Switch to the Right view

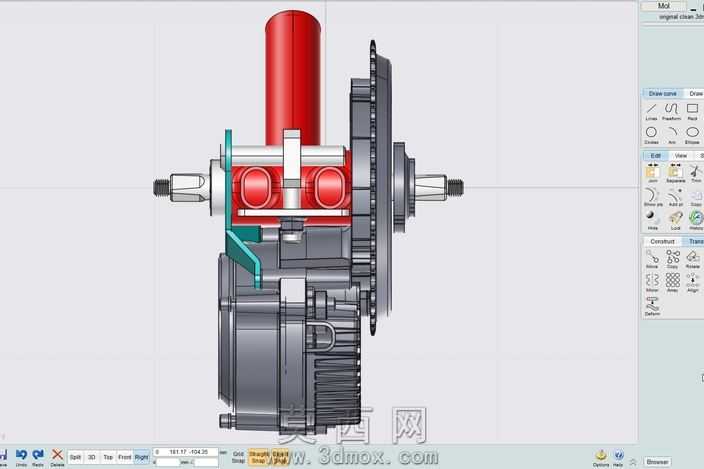pos(141,457)
